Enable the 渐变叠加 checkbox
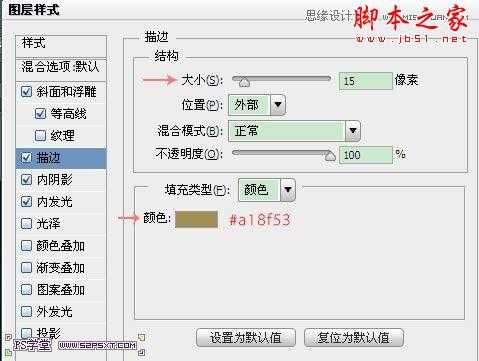The width and height of the screenshot is (479, 361). coord(26,268)
